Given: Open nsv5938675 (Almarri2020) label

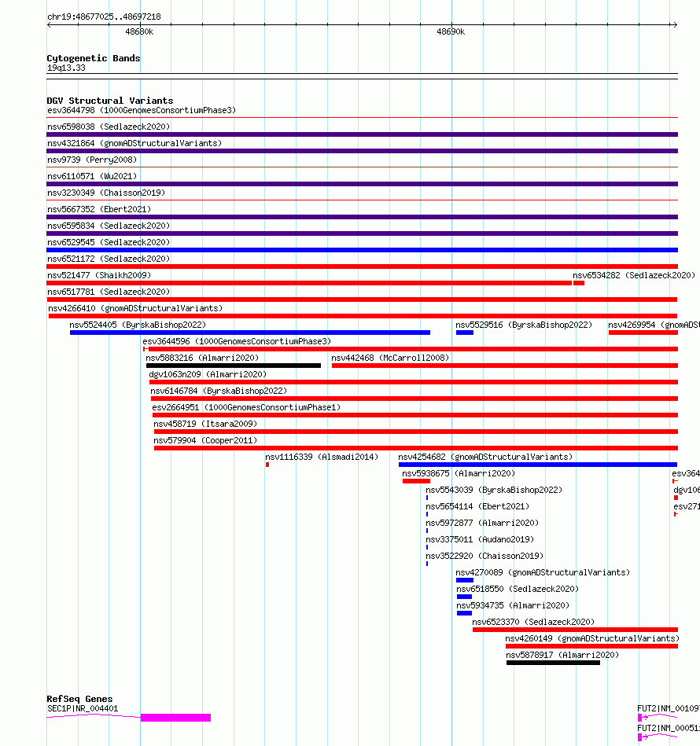Looking at the screenshot, I should [459, 473].
